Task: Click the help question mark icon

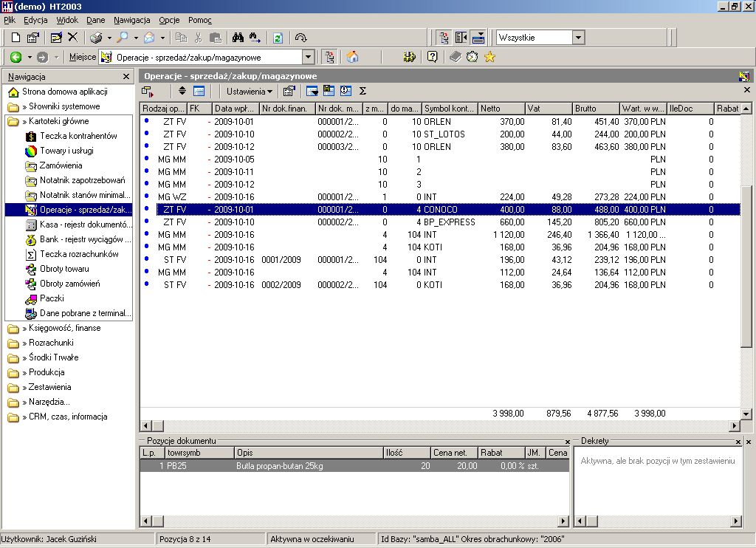Action: (432, 57)
